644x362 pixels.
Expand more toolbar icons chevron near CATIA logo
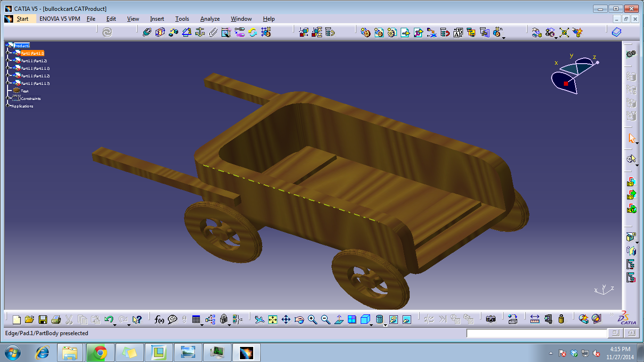611,314
